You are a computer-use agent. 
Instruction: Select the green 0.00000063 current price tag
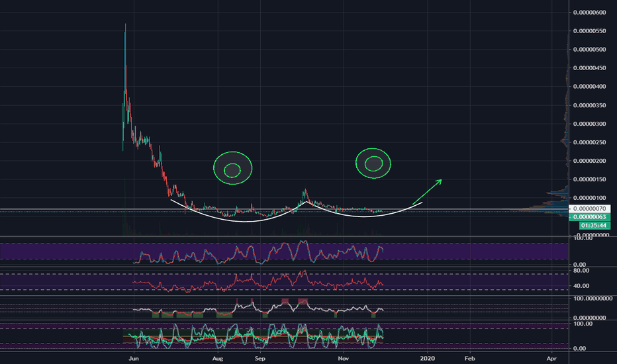tap(589, 217)
